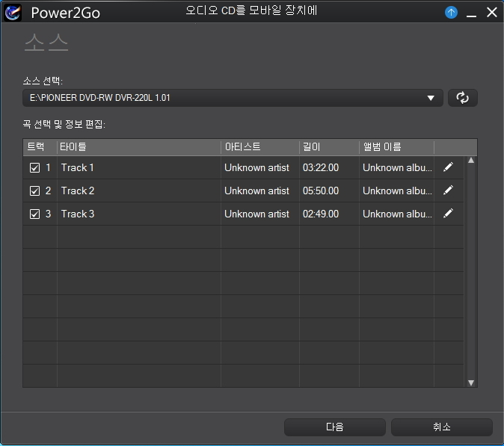Select the 'Track 3' title cell
This screenshot has height=446, width=504.
point(139,214)
